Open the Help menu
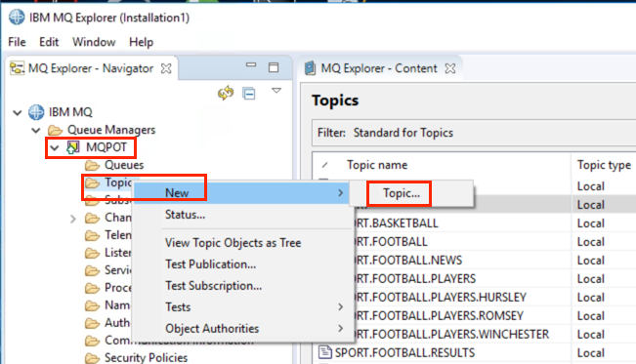The height and width of the screenshot is (364, 636). click(x=141, y=42)
